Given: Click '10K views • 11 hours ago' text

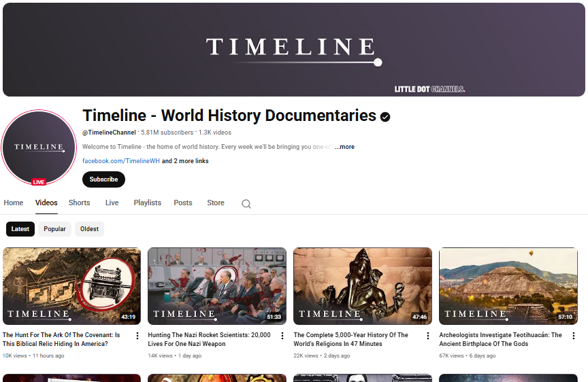Looking at the screenshot, I should [x=33, y=355].
